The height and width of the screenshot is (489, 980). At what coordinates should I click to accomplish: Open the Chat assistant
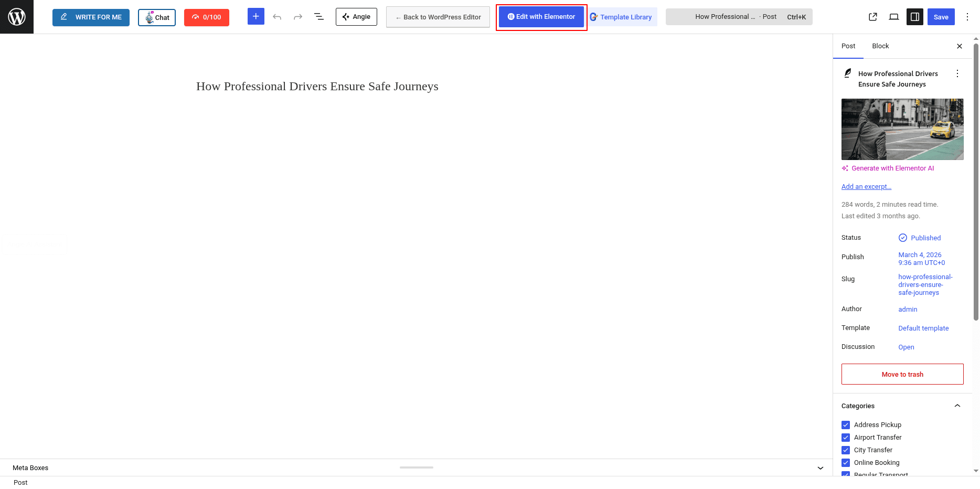pos(157,17)
